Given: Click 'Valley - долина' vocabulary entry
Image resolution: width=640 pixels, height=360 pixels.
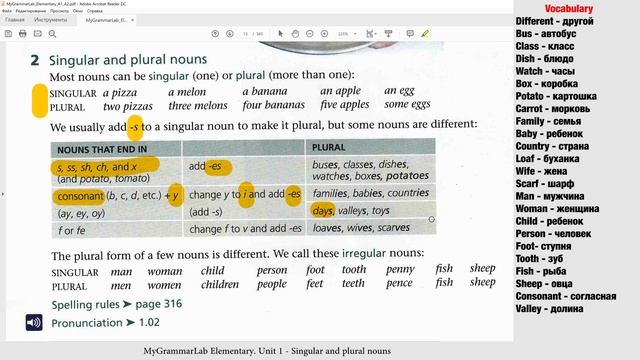Looking at the screenshot, I should 549,309.
